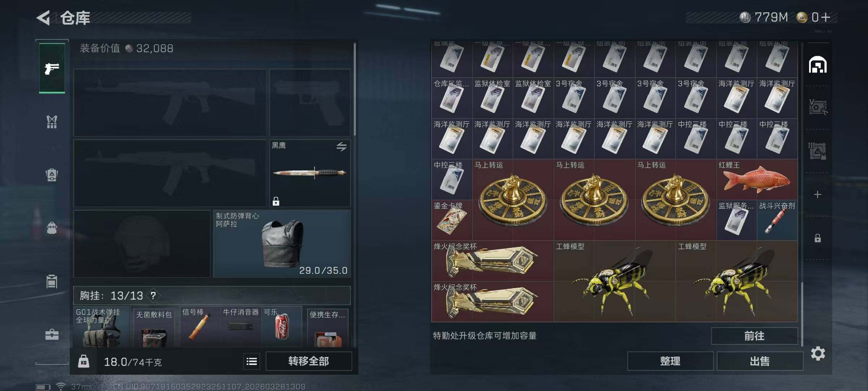Click the plus icon to add storage
This screenshot has width=868, height=391.
click(x=817, y=195)
